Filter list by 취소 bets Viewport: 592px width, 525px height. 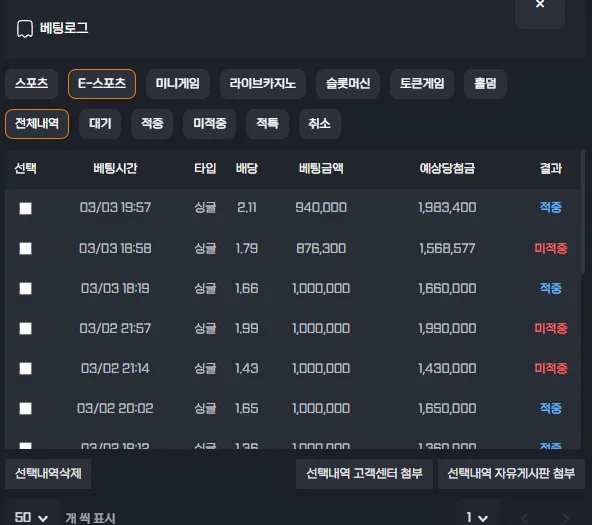[x=320, y=124]
